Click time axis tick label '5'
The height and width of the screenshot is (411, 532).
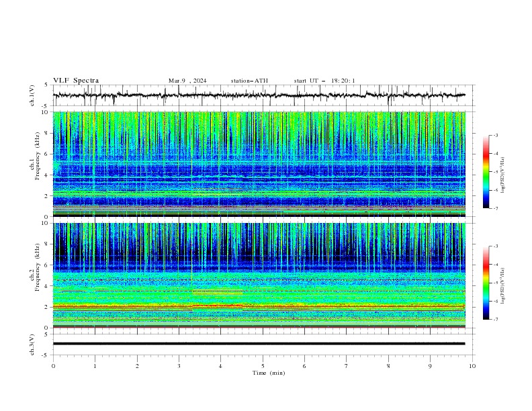(x=263, y=366)
